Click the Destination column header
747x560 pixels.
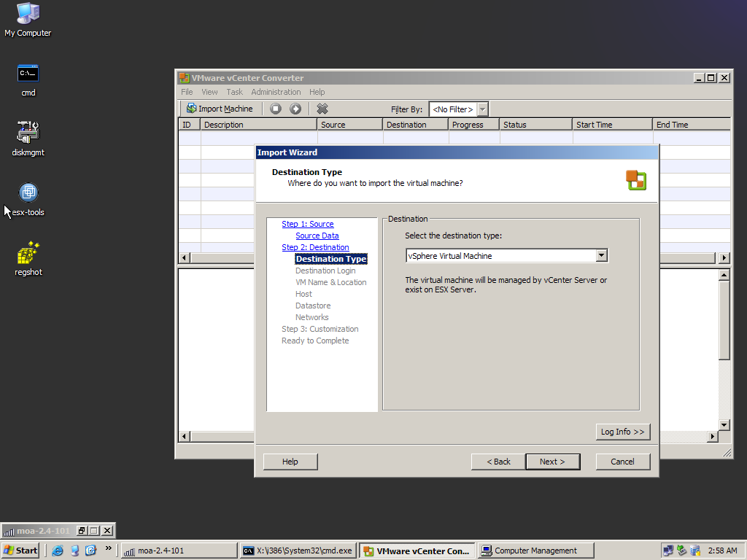[x=415, y=125]
